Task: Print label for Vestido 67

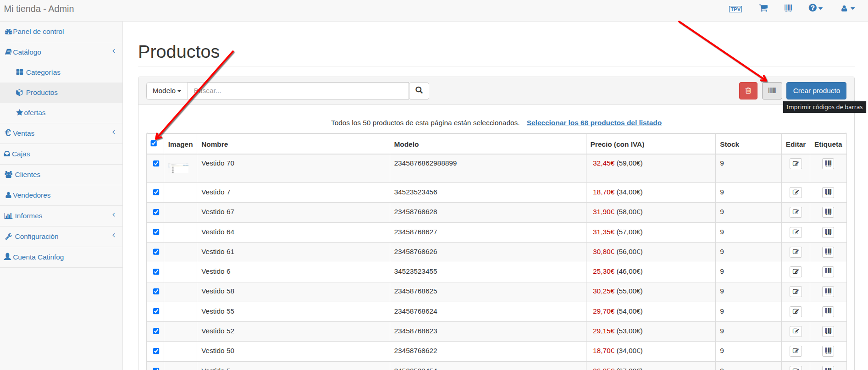Action: [828, 212]
